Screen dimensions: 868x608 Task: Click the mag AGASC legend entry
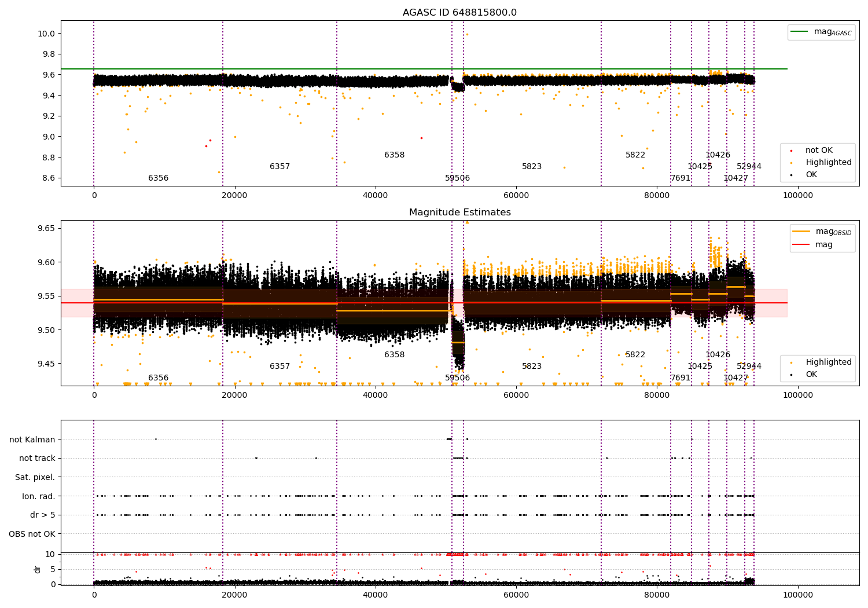[821, 32]
